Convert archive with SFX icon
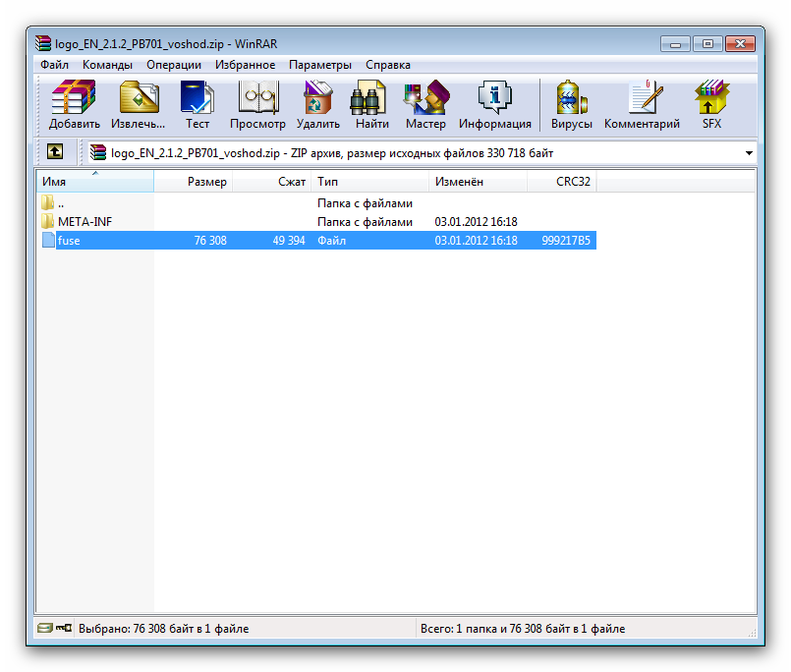This screenshot has height=672, width=791. pos(711,97)
